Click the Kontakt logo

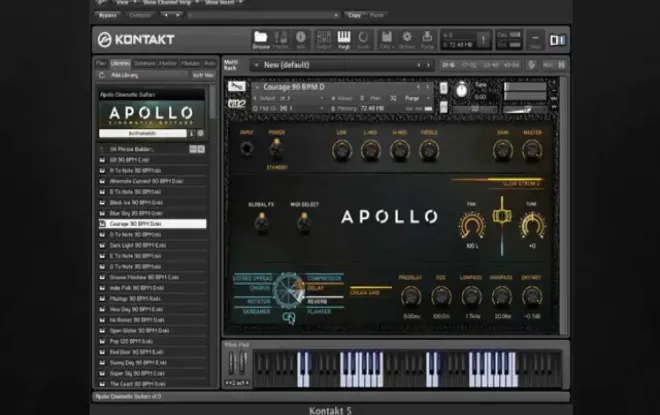(136, 40)
